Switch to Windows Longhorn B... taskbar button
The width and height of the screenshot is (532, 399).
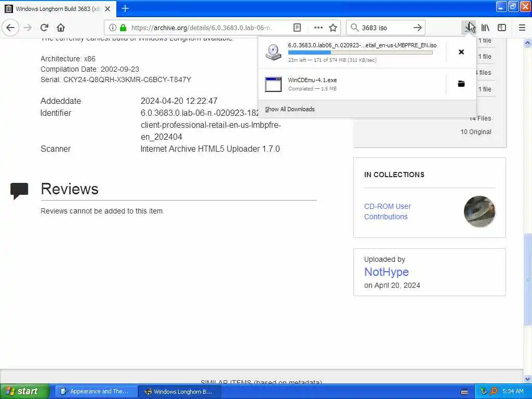point(179,391)
